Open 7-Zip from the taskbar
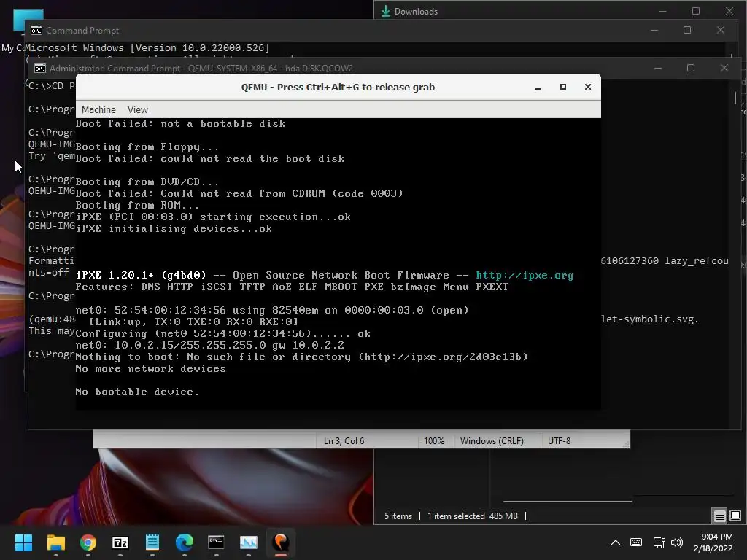Viewport: 747px width, 560px height. coord(120,542)
